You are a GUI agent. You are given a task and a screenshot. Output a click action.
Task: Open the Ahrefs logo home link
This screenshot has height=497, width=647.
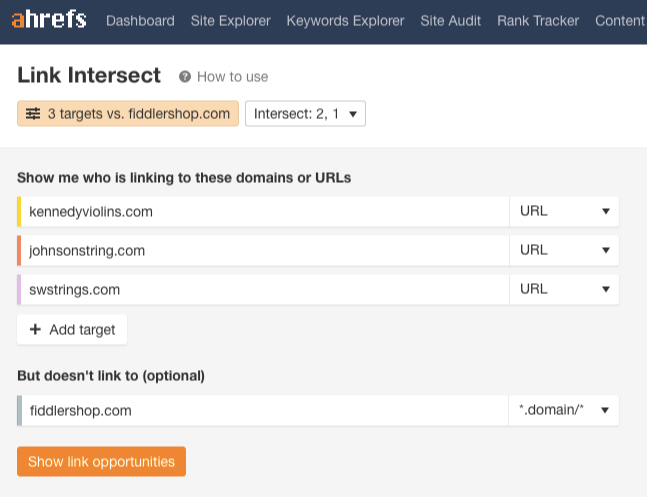49,20
